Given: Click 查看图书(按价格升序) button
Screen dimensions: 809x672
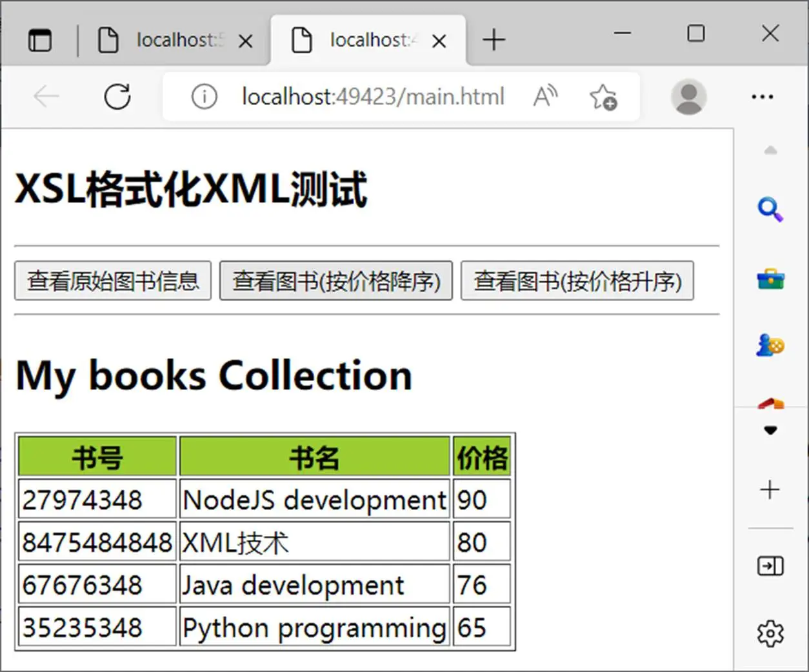Looking at the screenshot, I should 577,281.
